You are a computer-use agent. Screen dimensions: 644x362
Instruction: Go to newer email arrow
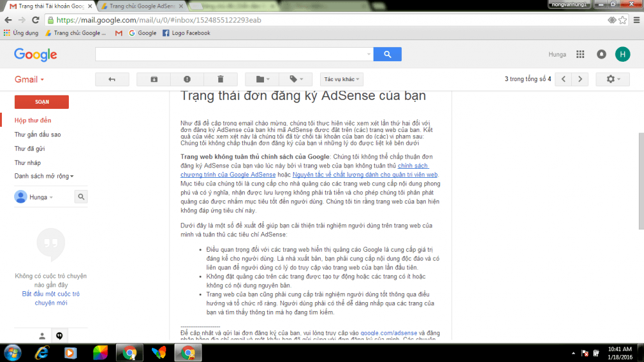coord(563,79)
